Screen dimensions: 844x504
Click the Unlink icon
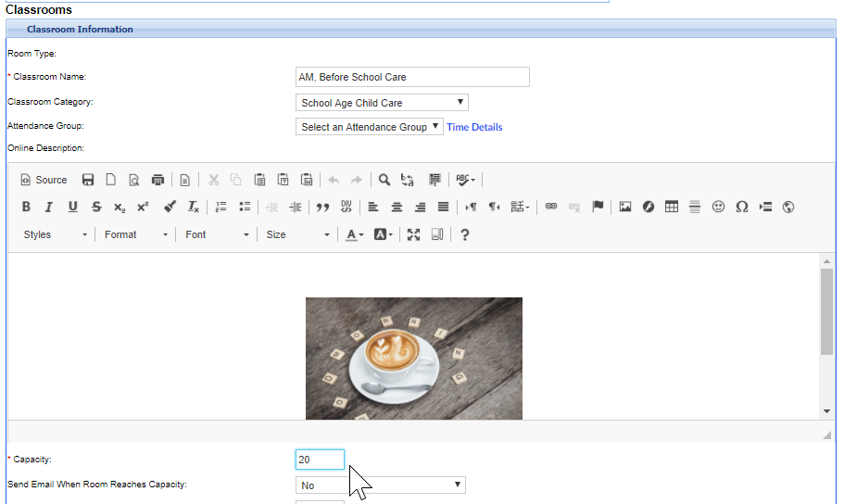click(x=574, y=207)
